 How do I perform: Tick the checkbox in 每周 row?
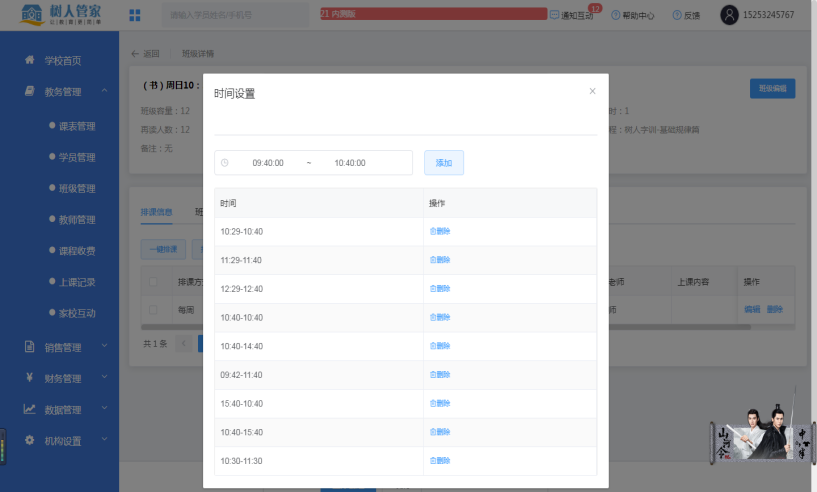pyautogui.click(x=153, y=310)
